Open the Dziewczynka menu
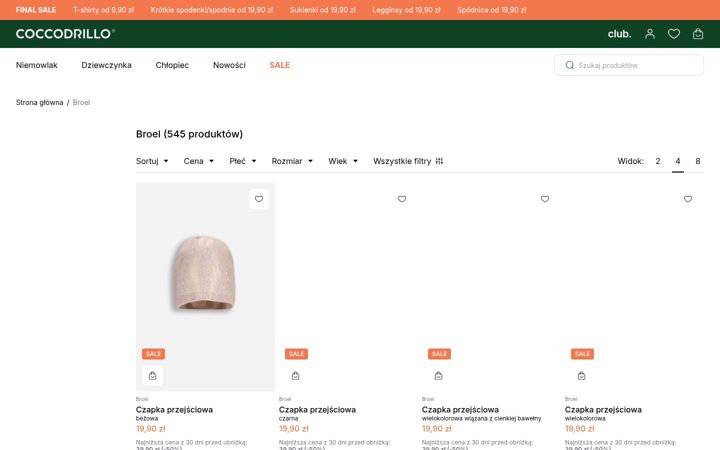Screen dimensions: 720x450 click(x=107, y=65)
